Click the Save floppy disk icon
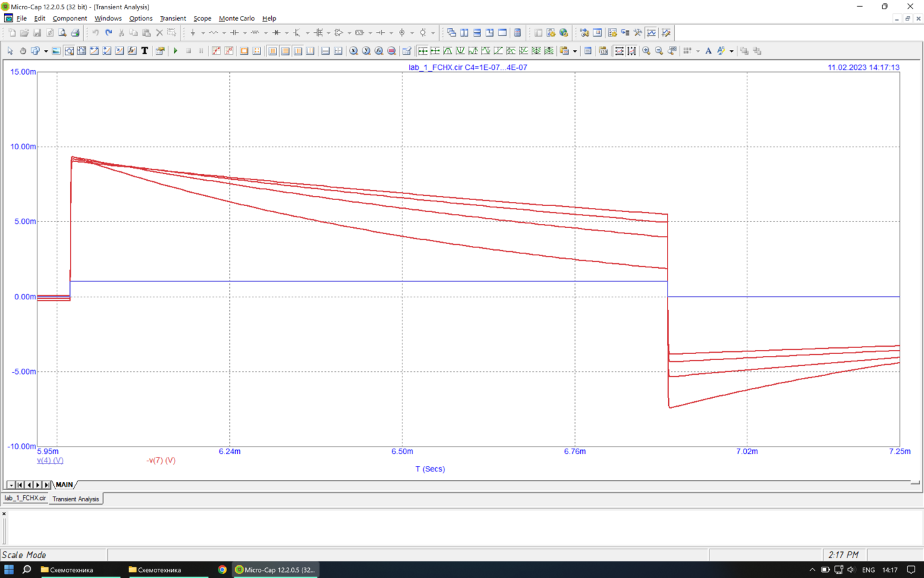This screenshot has width=924, height=578. 37,33
